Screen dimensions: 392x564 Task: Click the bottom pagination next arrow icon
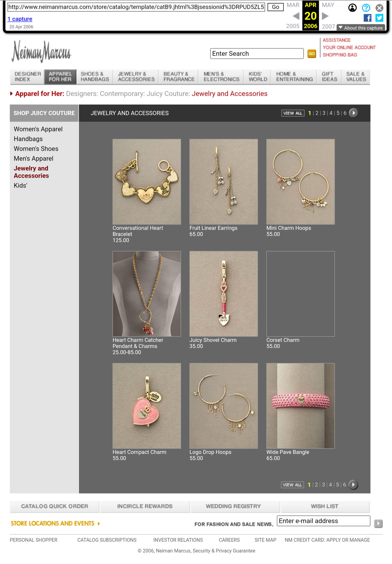click(353, 484)
